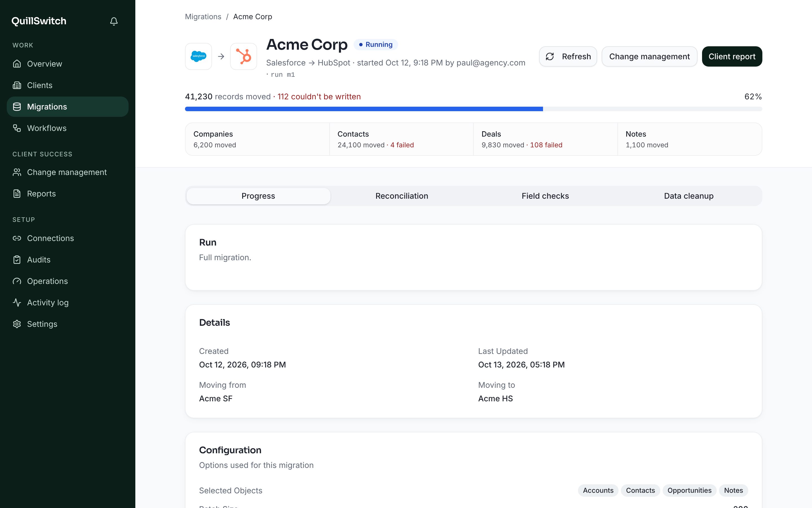Open the Field checks tab

click(x=545, y=196)
